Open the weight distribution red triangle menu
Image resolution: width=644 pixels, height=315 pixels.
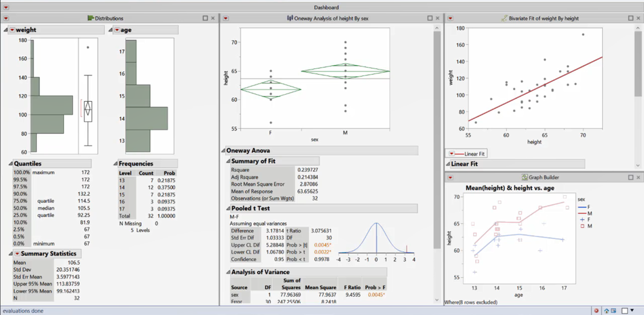point(12,30)
